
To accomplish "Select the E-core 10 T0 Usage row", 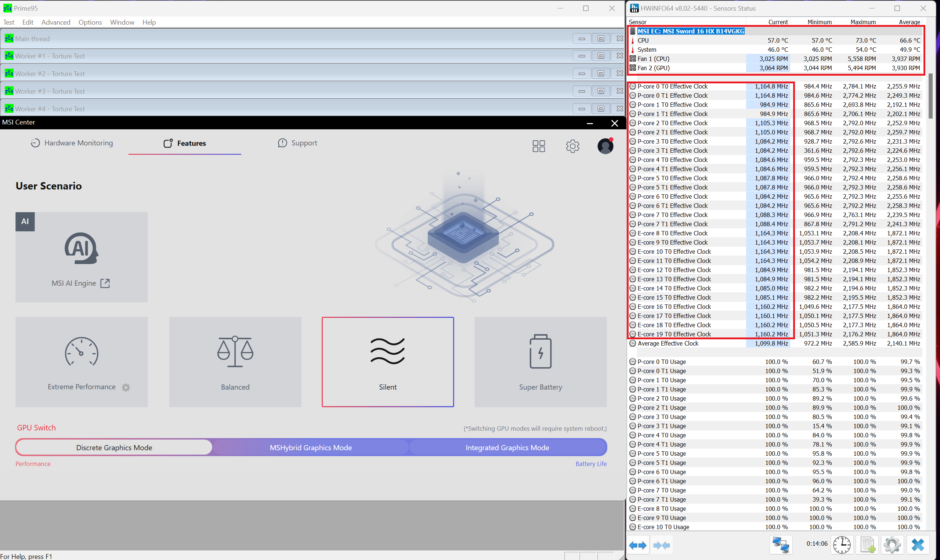I will (775, 527).
